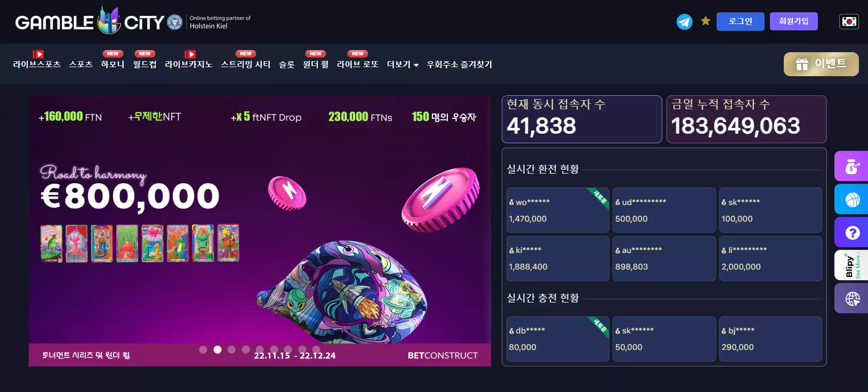Open the basketball sports sidebar icon
868x392 pixels.
tap(851, 199)
